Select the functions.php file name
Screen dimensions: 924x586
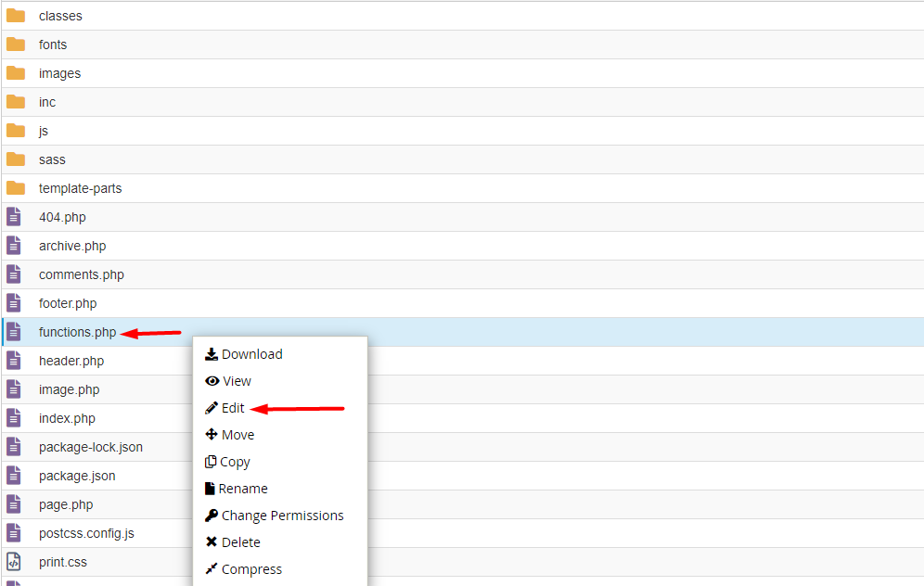tap(78, 332)
